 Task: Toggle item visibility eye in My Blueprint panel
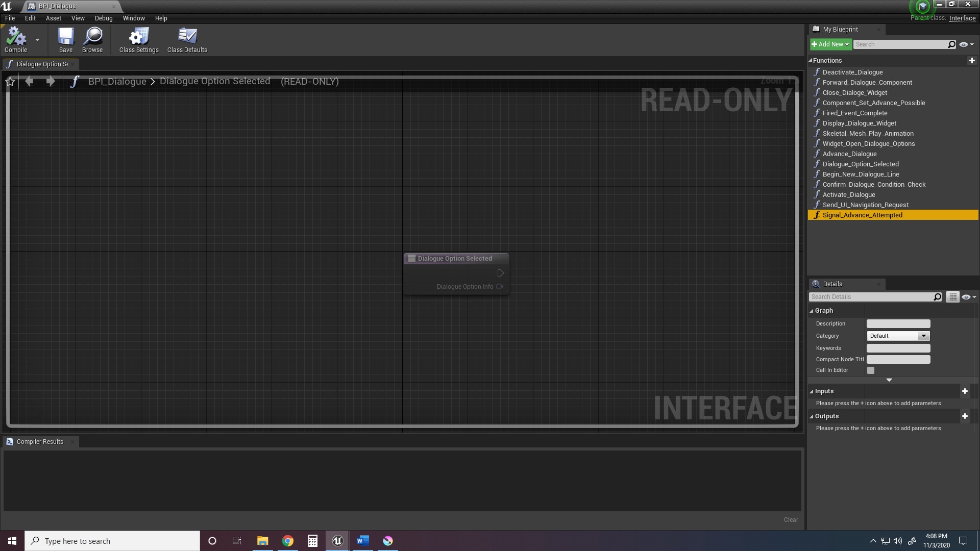point(965,44)
